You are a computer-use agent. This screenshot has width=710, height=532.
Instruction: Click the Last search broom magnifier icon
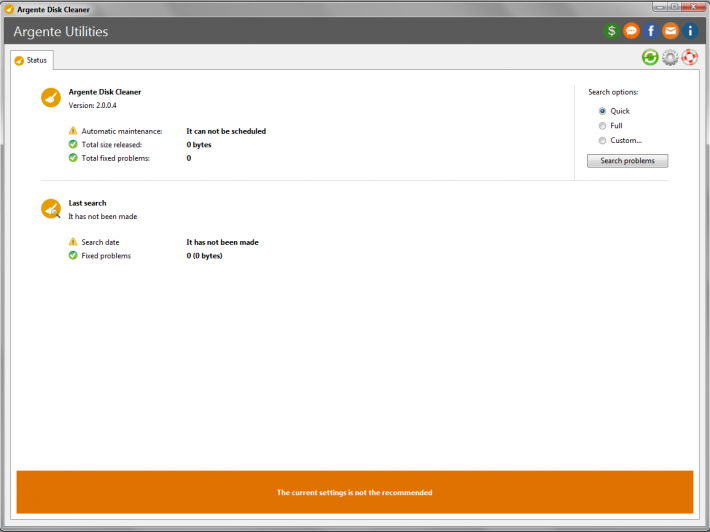pyautogui.click(x=51, y=209)
